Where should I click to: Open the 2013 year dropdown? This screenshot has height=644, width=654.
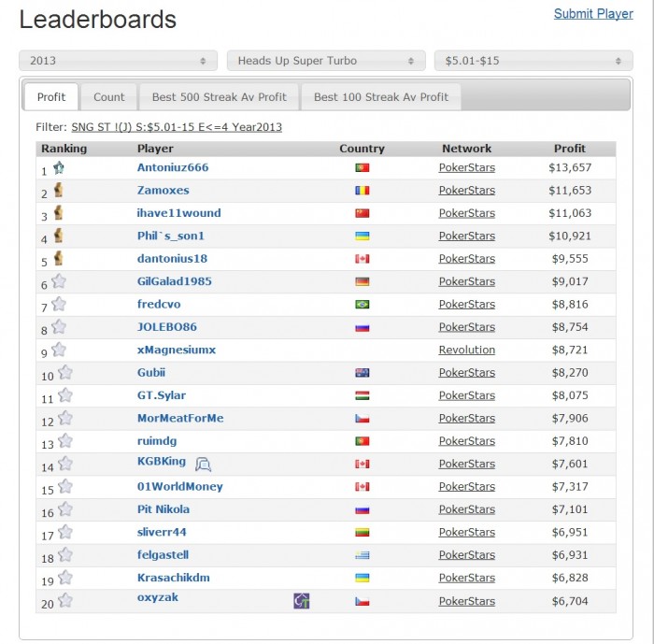coord(118,61)
